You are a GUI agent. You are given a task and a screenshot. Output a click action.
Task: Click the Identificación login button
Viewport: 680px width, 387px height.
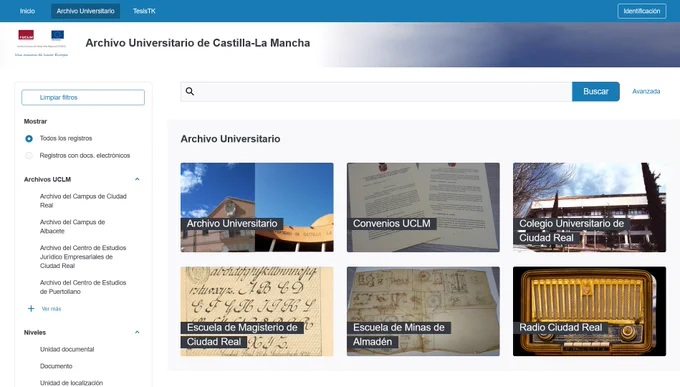click(642, 11)
